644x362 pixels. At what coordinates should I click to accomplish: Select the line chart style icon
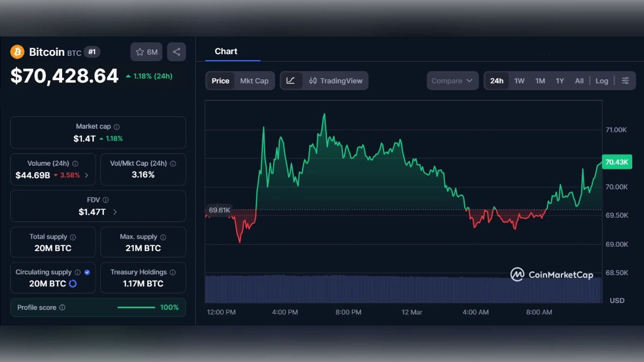(291, 80)
